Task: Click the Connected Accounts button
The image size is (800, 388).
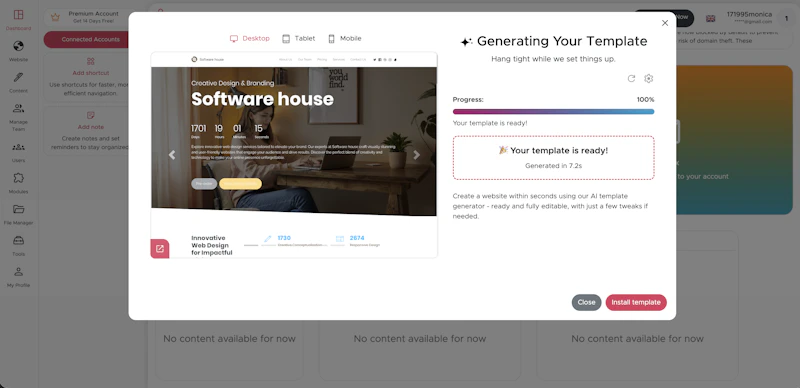Action: (x=90, y=39)
